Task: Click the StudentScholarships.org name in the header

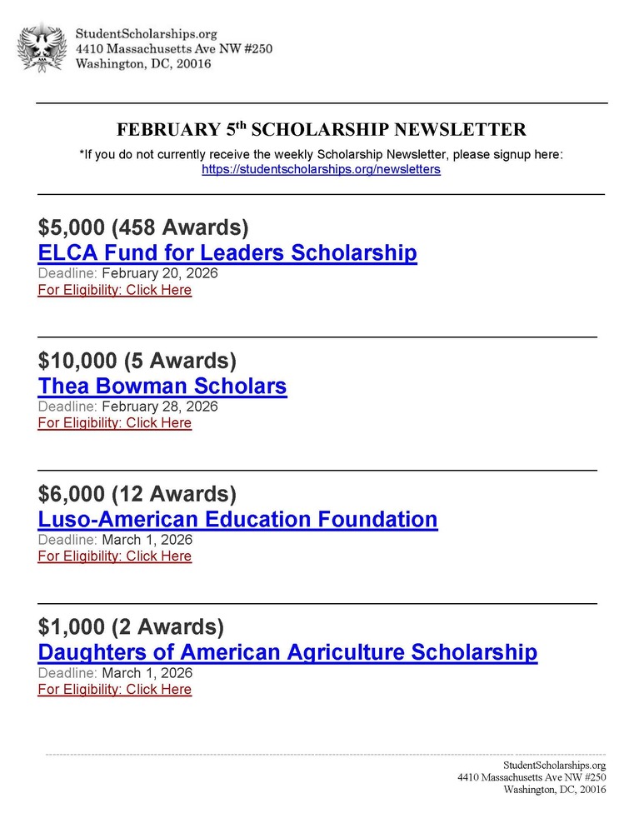Action: (146, 33)
